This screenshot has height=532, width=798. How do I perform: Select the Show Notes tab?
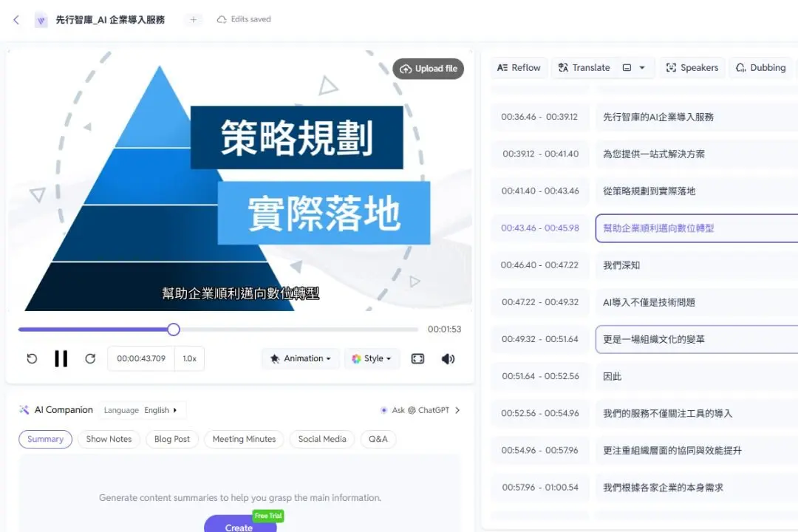(x=109, y=439)
